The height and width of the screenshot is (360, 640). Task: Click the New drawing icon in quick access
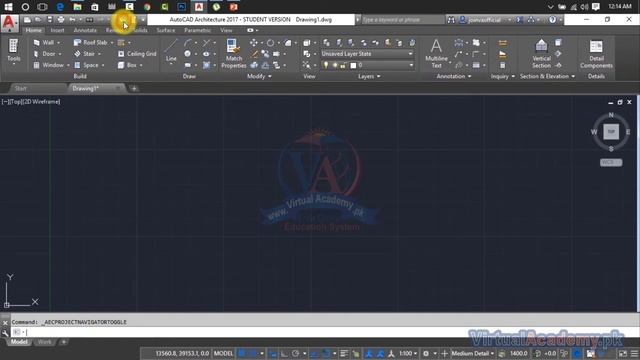27,20
